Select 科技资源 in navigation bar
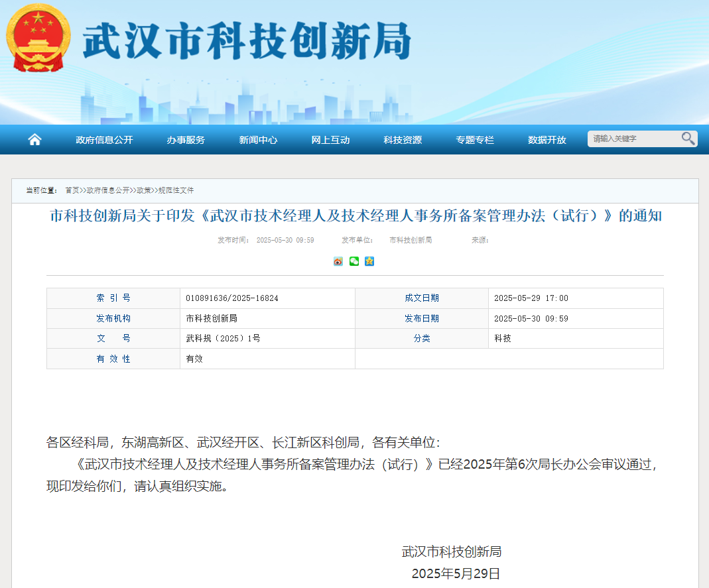The image size is (709, 588). click(x=403, y=140)
